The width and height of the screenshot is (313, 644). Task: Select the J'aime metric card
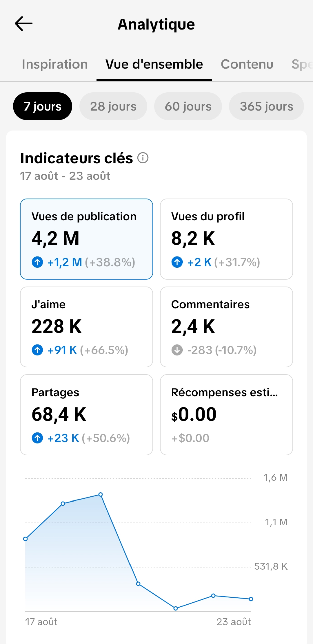(x=86, y=327)
